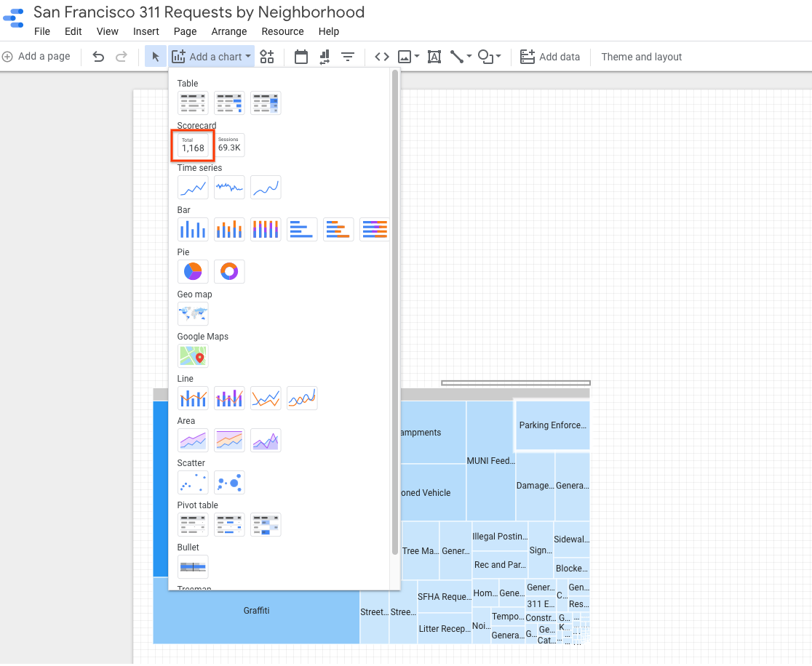The width and height of the screenshot is (812, 666).
Task: Select the text box tool
Action: (434, 57)
